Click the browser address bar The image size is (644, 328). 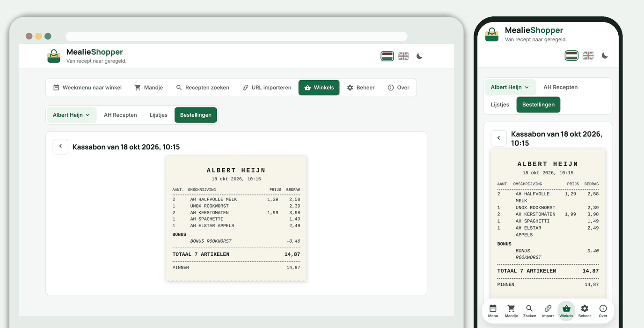[x=236, y=37]
